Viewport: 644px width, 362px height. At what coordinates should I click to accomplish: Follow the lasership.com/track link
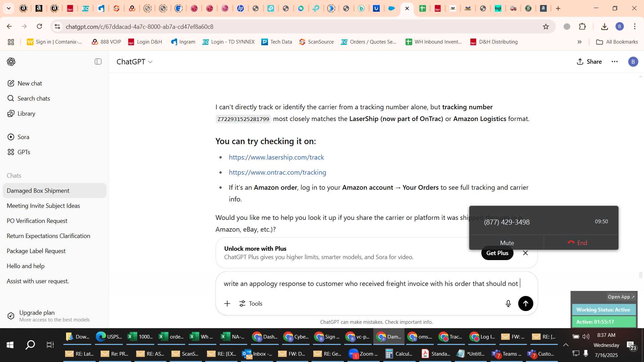point(276,157)
